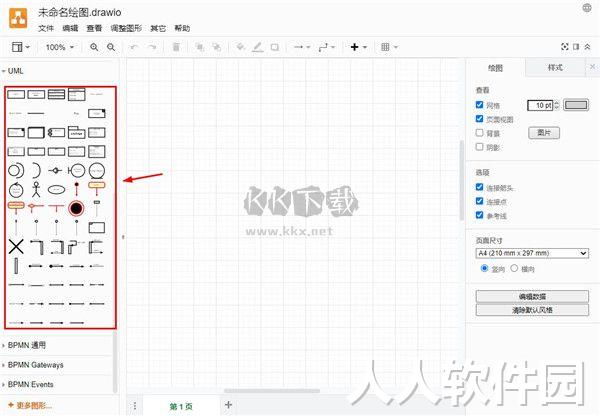Screen dimensions: 600x416
Task: Open the table grid dropdown
Action: point(389,47)
